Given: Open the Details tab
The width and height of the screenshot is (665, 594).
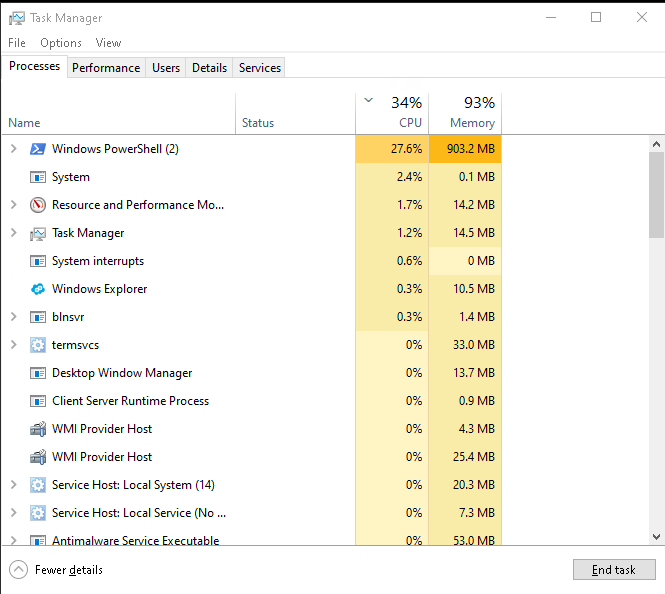Looking at the screenshot, I should 209,68.
